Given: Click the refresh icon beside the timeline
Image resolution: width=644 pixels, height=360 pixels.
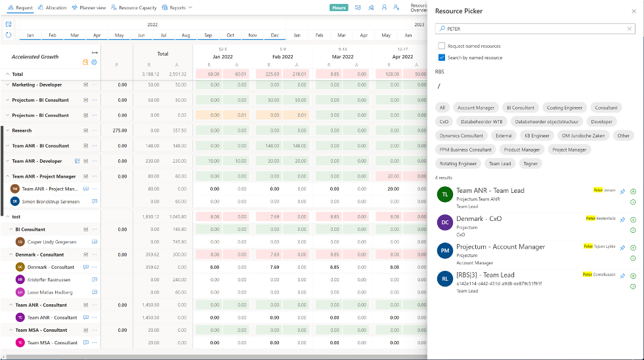Looking at the screenshot, I should (9, 35).
